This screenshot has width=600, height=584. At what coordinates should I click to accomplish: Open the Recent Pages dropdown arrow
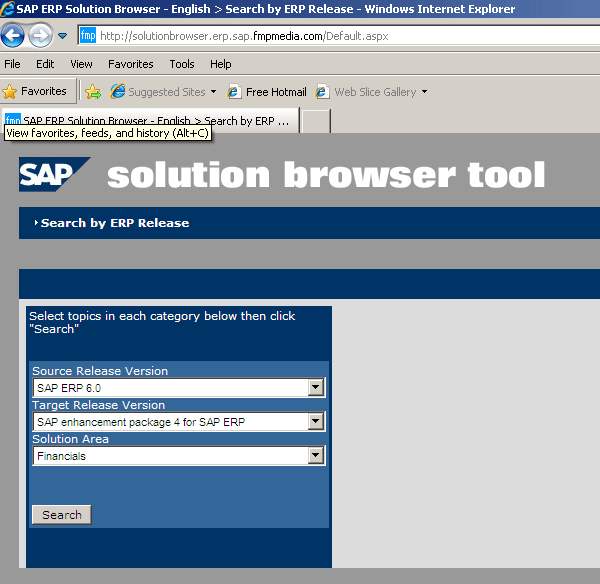pyautogui.click(x=62, y=36)
